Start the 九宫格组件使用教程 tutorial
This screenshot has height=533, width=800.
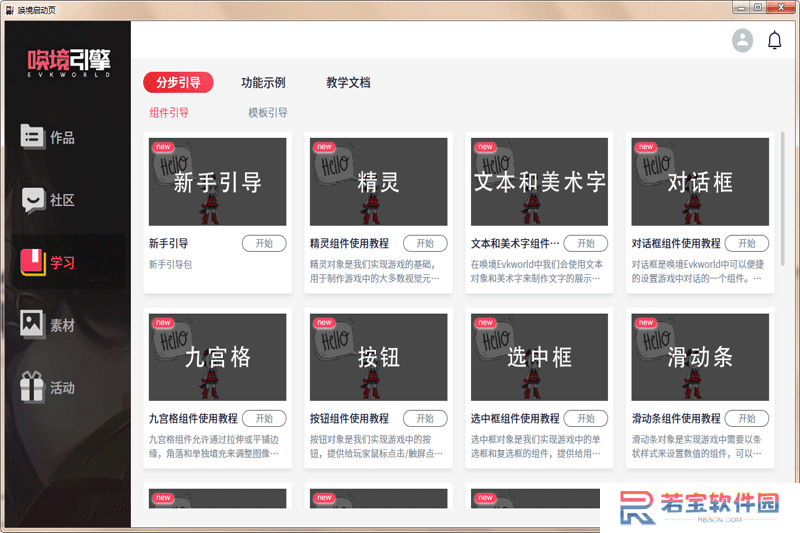[x=264, y=418]
